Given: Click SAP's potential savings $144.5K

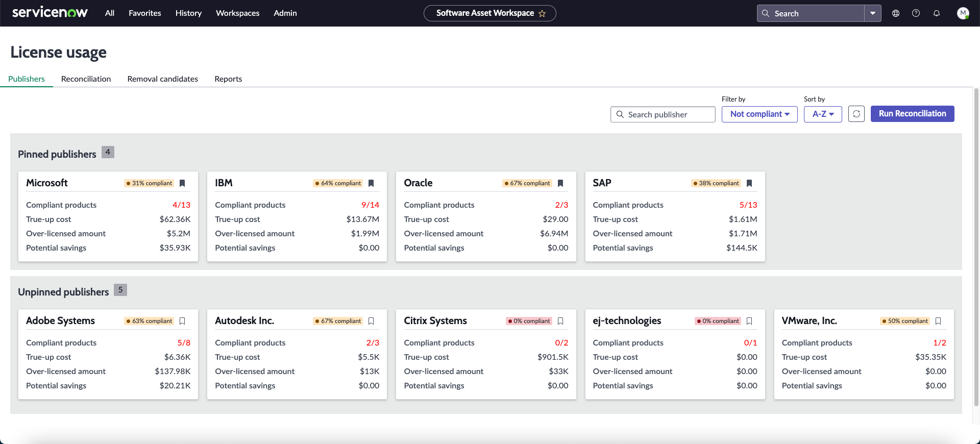Looking at the screenshot, I should pos(742,248).
